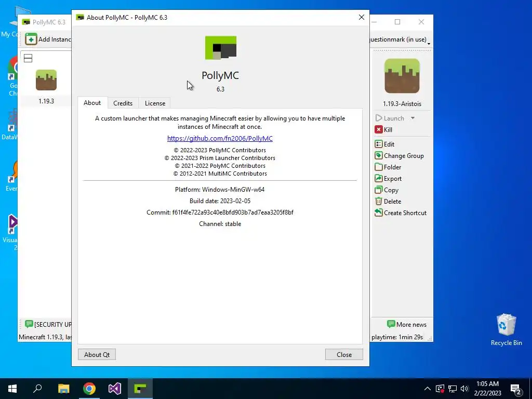Select the Recycle Bin desktop icon
The width and height of the screenshot is (532, 399).
[506, 329]
